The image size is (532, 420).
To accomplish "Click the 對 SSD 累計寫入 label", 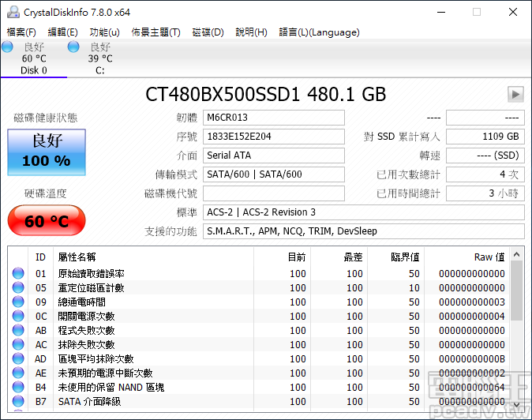I will 402,137.
